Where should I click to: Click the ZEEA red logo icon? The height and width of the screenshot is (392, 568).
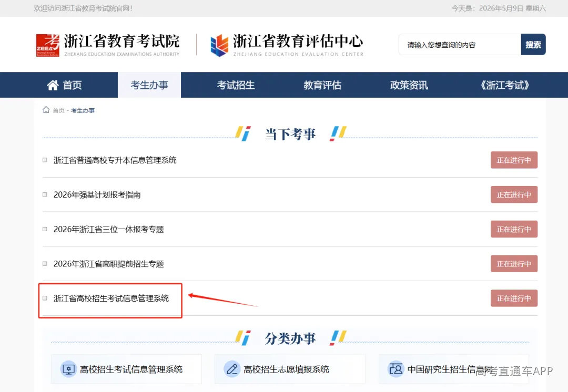pyautogui.click(x=47, y=45)
